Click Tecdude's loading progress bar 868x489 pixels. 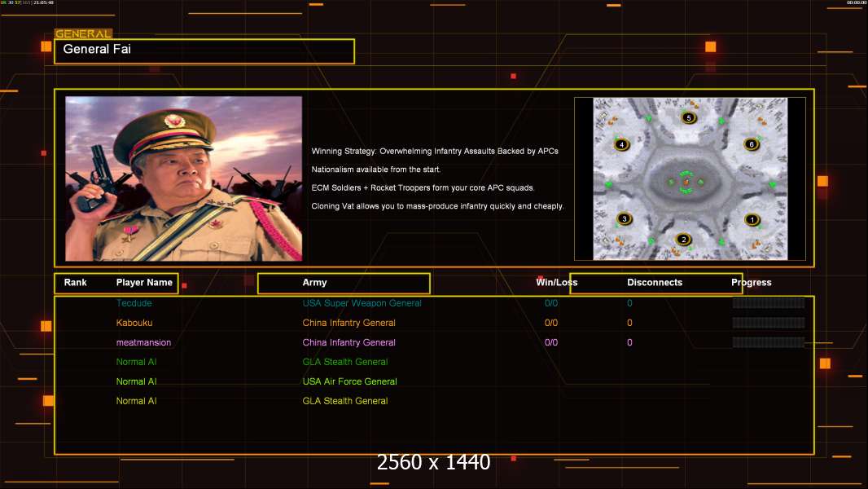(x=768, y=303)
